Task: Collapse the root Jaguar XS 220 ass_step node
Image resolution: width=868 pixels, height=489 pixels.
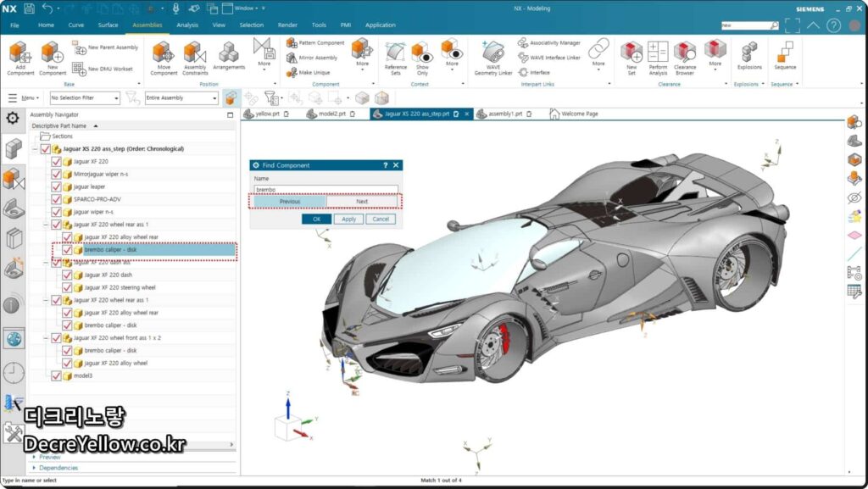Action: click(36, 149)
